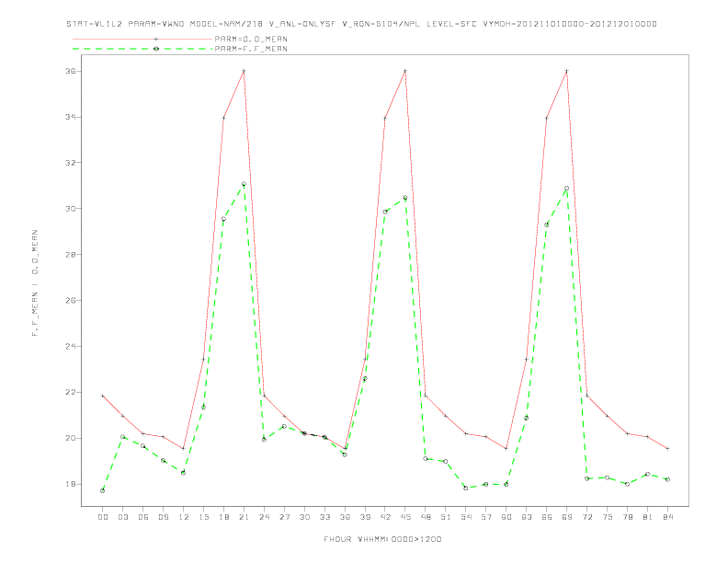Click the y-axis tick label 22
Image resolution: width=728 pixels, height=563 pixels.
point(71,392)
